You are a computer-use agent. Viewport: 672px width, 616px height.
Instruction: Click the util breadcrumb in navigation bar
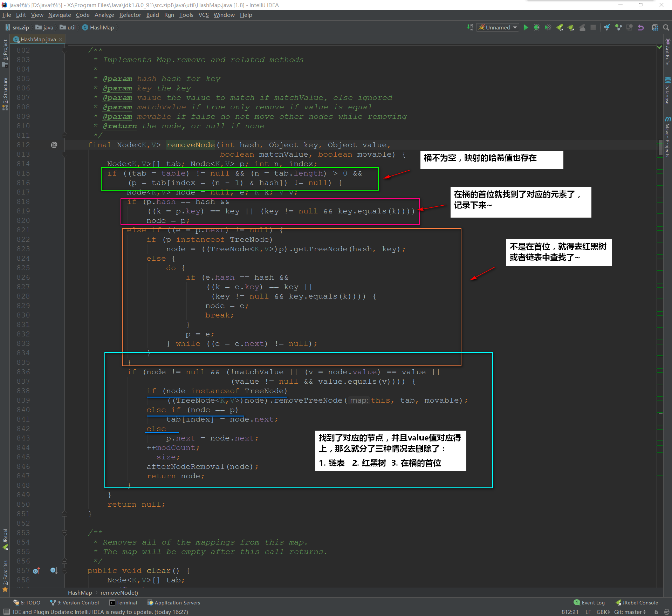pos(68,27)
